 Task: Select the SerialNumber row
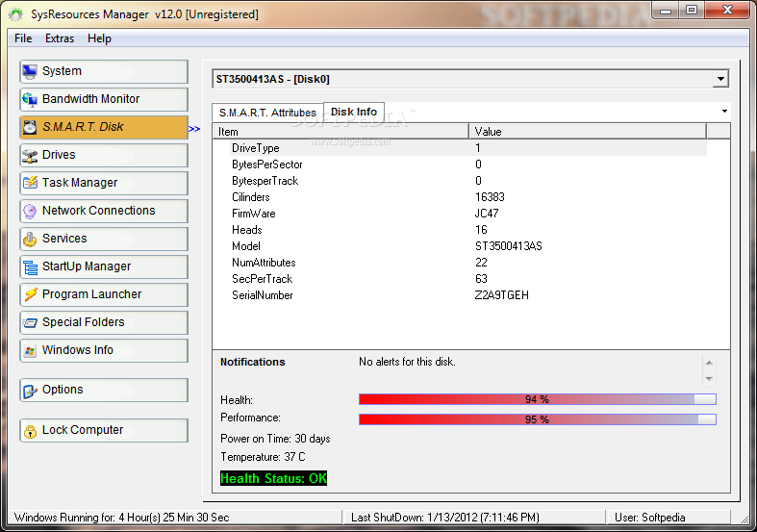460,295
